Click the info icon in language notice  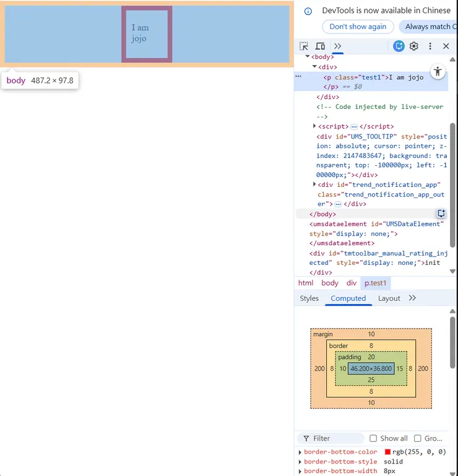coord(308,12)
